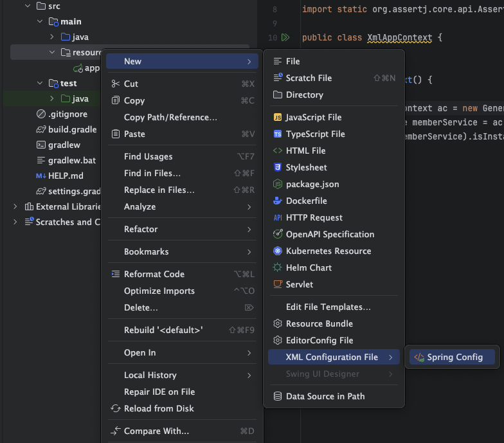Screen dimensions: 504x443
Task: Click the JavaScript File icon
Action: [278, 117]
